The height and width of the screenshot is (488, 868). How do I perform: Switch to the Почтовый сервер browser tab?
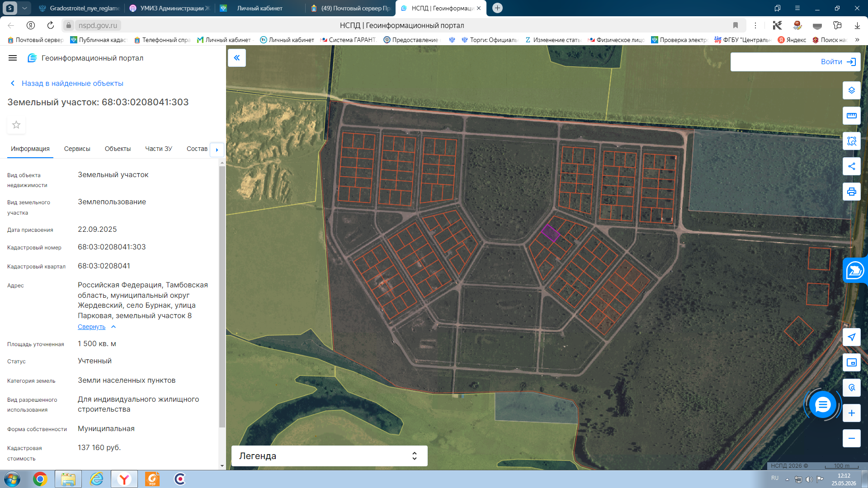351,8
